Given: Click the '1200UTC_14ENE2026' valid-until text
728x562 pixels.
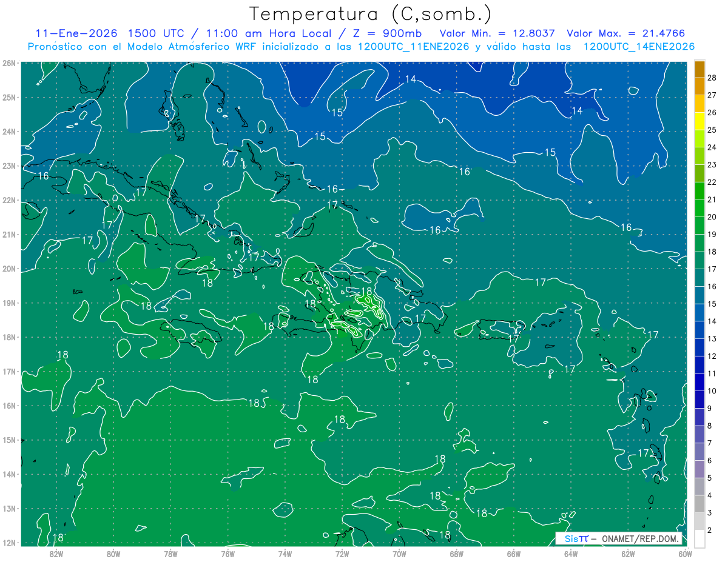Looking at the screenshot, I should [639, 47].
